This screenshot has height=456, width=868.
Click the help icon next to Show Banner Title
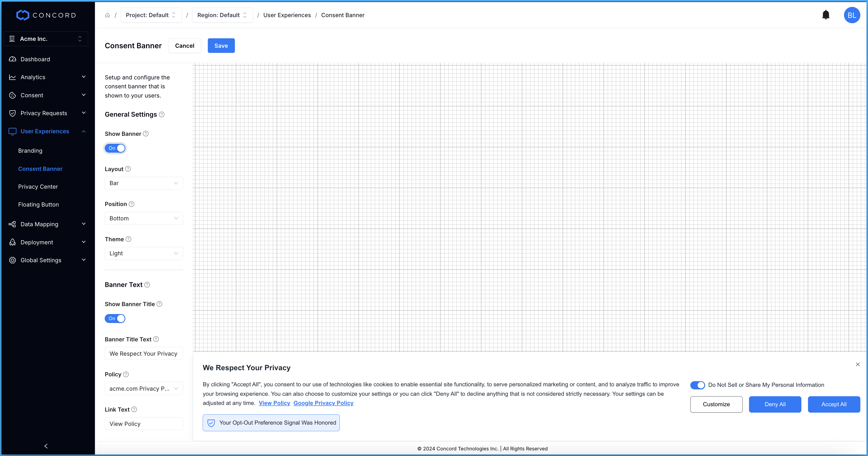pyautogui.click(x=160, y=304)
